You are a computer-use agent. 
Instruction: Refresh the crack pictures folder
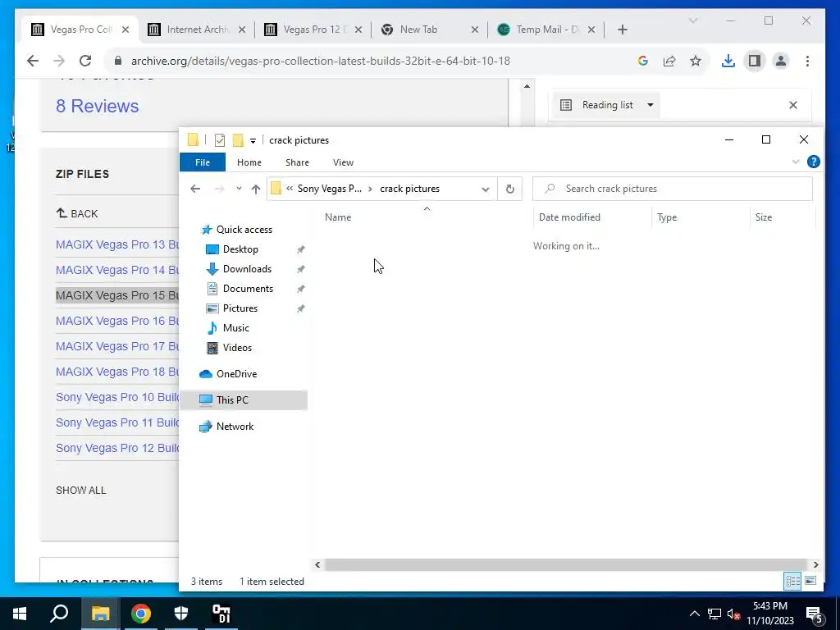pos(510,189)
